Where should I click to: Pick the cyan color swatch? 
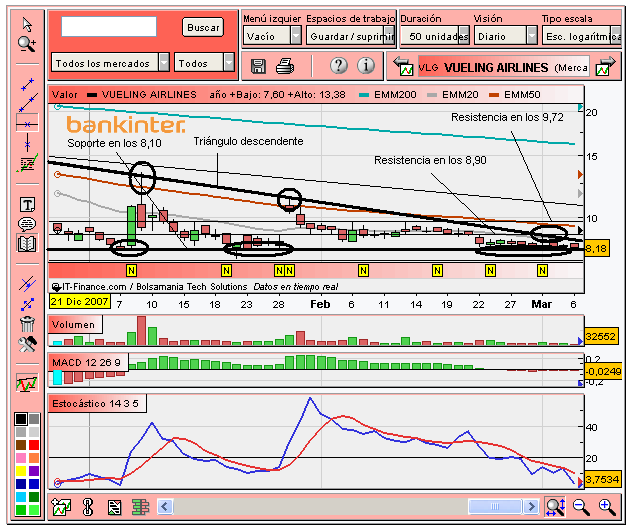pyautogui.click(x=21, y=497)
